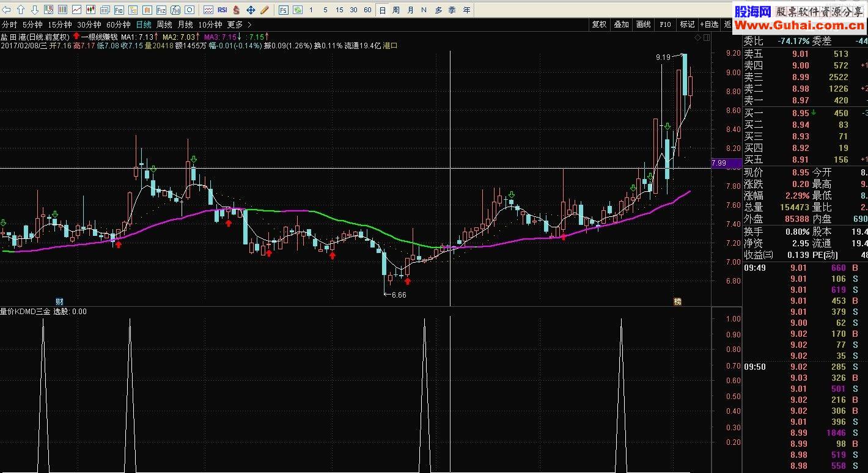Switch to 5-minute period in toolbar
This screenshot has width=868, height=473.
325,10
